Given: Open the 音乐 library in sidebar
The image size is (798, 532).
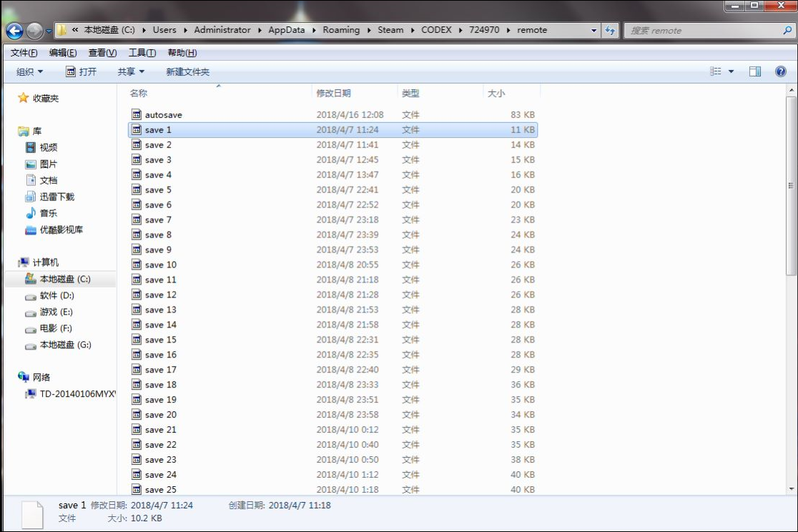Looking at the screenshot, I should (48, 213).
